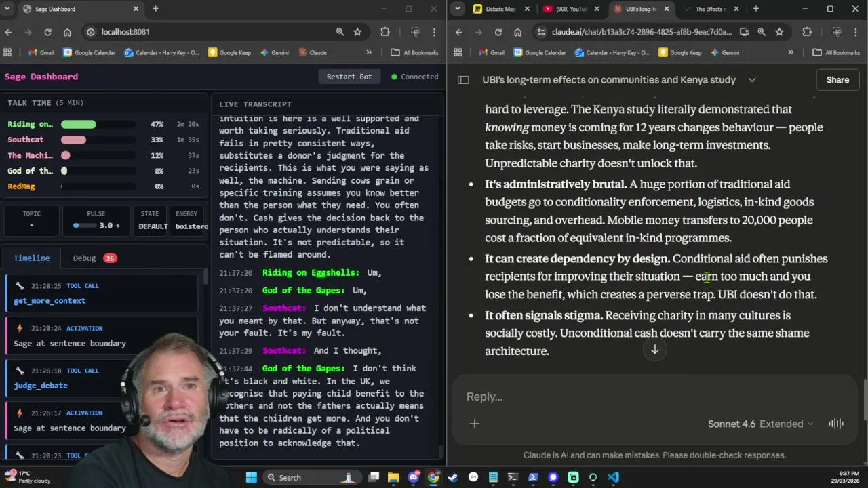Open zoom control in the localhost:8081 address bar
The height and width of the screenshot is (488, 868).
click(340, 32)
